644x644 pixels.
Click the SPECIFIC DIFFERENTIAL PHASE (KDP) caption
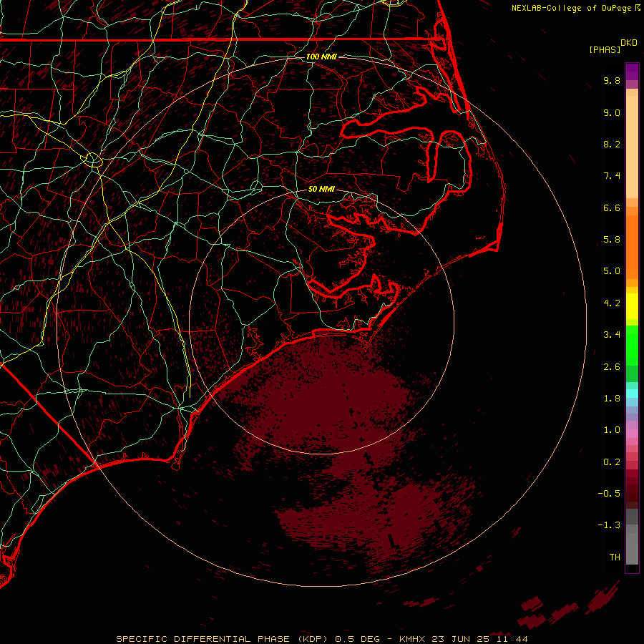point(223,639)
